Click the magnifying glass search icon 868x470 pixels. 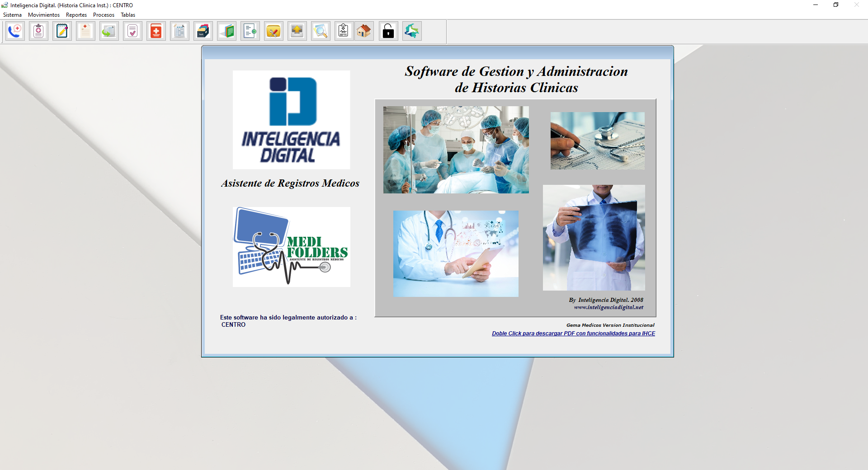pos(321,31)
